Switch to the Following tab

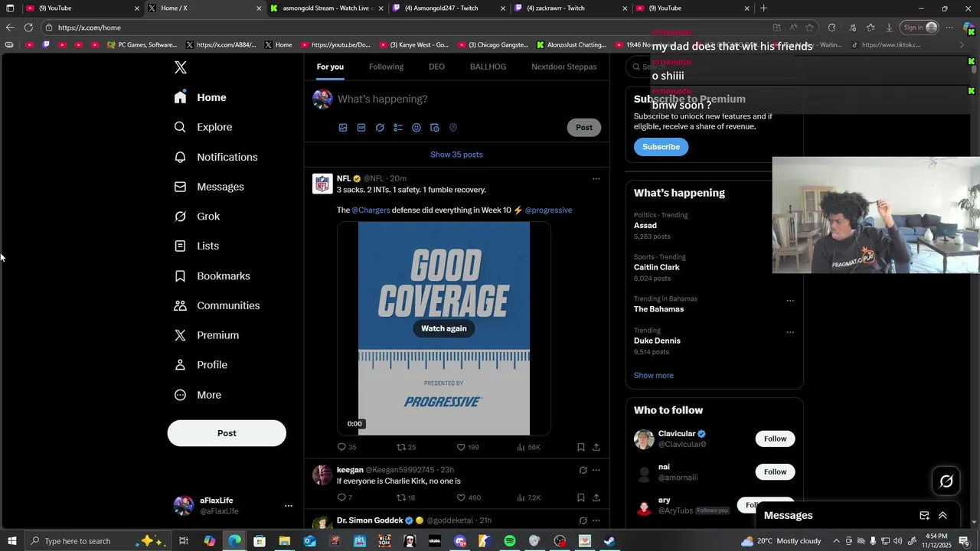386,67
